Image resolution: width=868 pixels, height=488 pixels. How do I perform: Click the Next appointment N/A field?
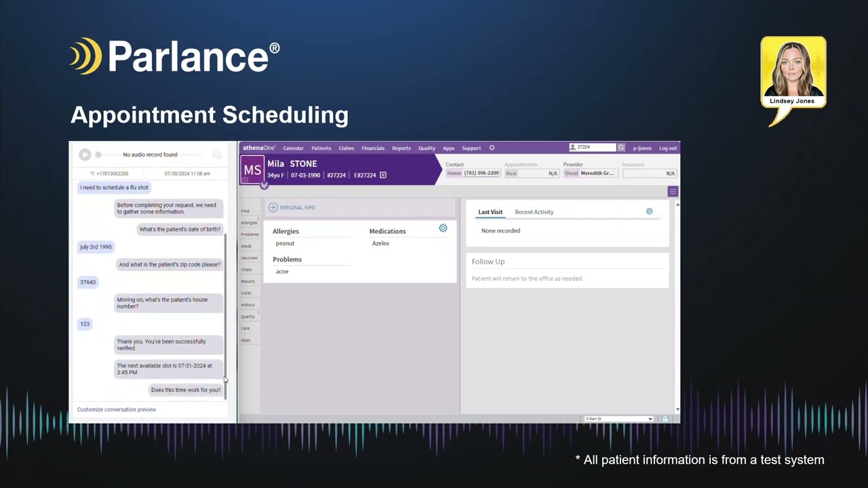pos(532,174)
